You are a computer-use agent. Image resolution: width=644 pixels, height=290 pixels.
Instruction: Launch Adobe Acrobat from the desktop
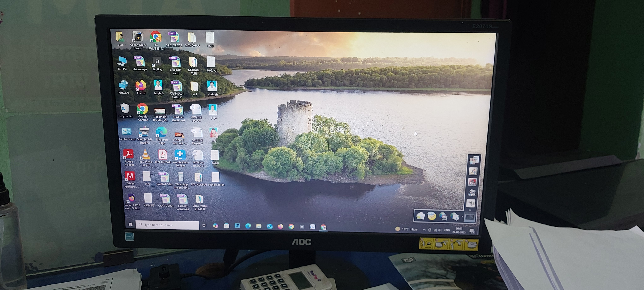129,158
